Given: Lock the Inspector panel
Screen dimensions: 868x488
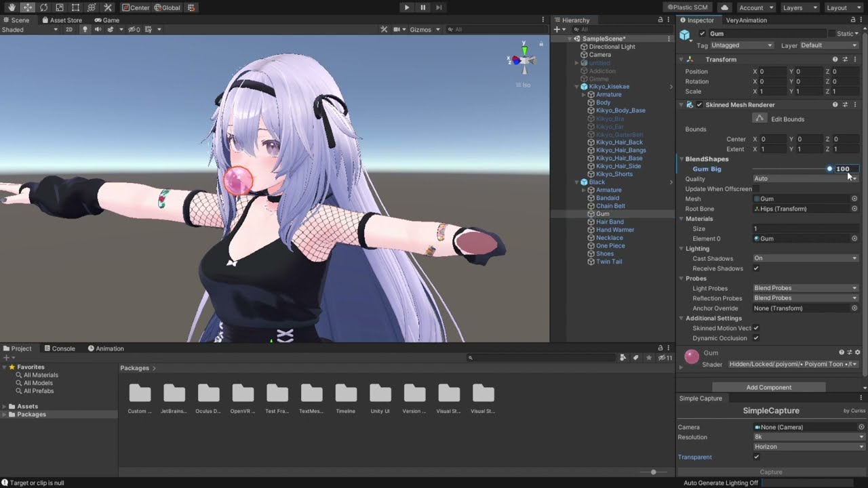Looking at the screenshot, I should tap(854, 20).
